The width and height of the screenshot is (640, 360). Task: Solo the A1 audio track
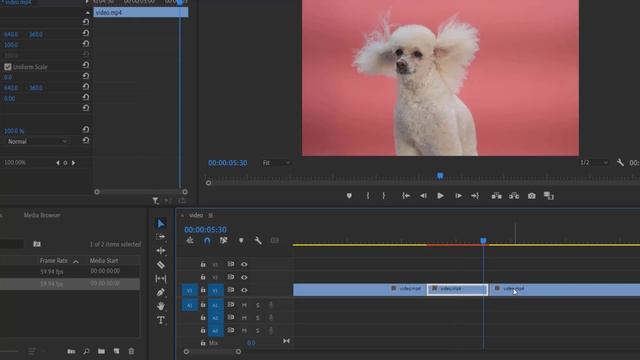(x=258, y=305)
